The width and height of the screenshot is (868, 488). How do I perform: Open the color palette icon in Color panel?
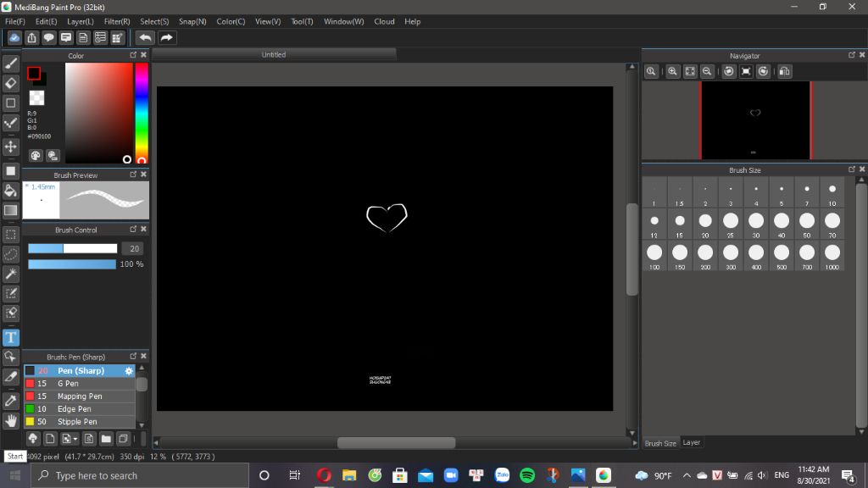(x=36, y=156)
